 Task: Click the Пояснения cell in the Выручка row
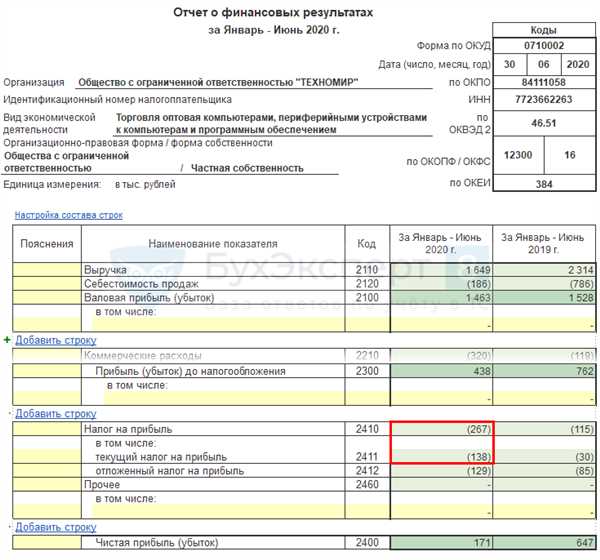(x=47, y=270)
